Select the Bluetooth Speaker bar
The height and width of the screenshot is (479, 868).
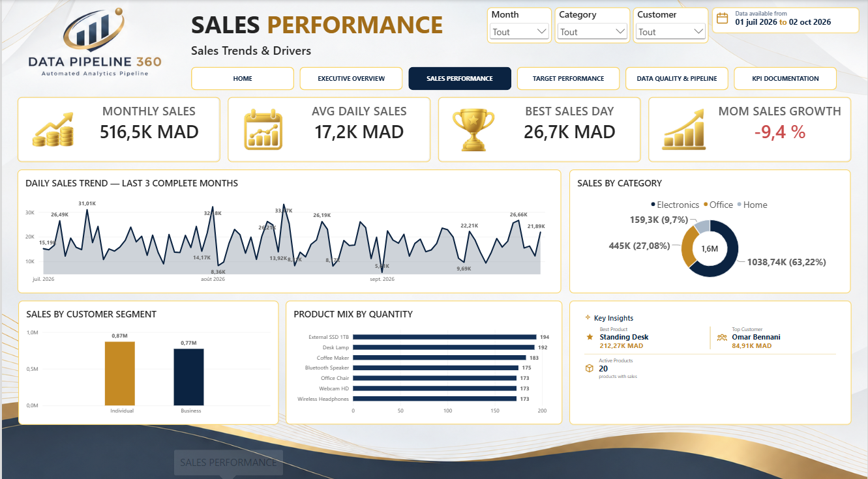(x=436, y=368)
